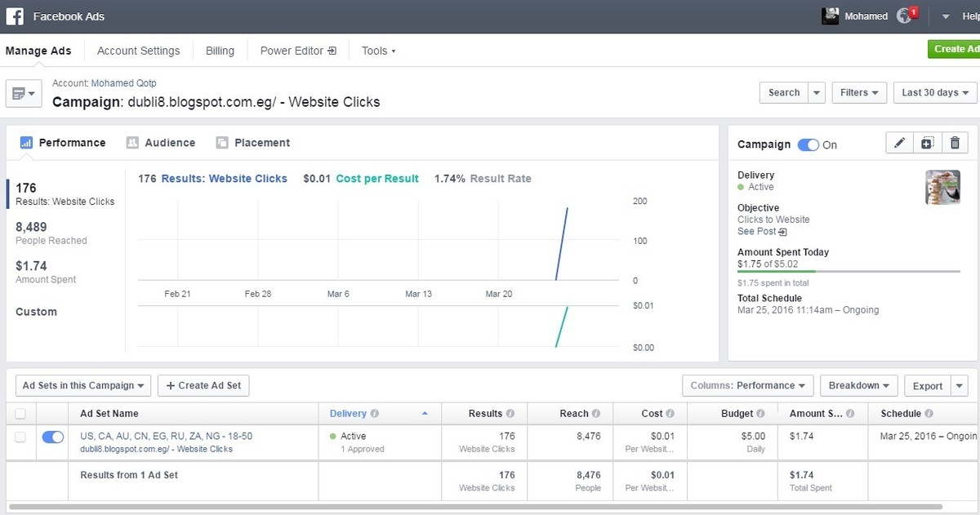The width and height of the screenshot is (980, 515).
Task: Click the pencil edit campaign icon
Action: (x=899, y=144)
